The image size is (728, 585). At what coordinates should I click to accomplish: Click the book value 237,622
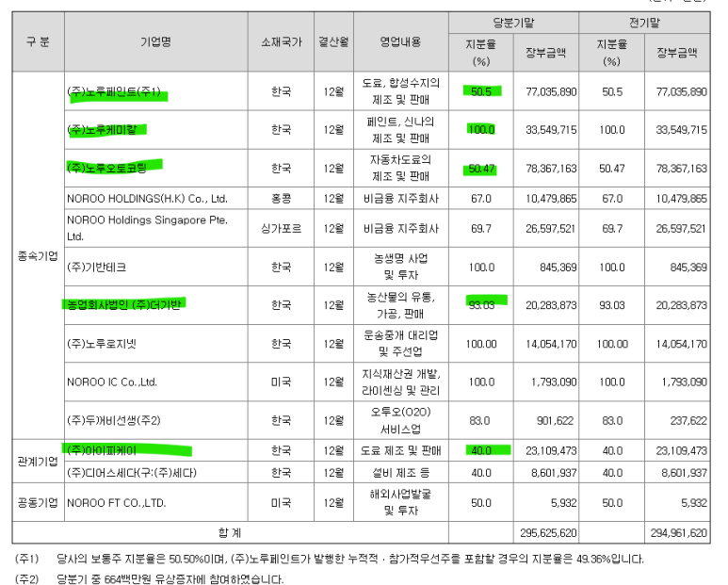(x=688, y=421)
